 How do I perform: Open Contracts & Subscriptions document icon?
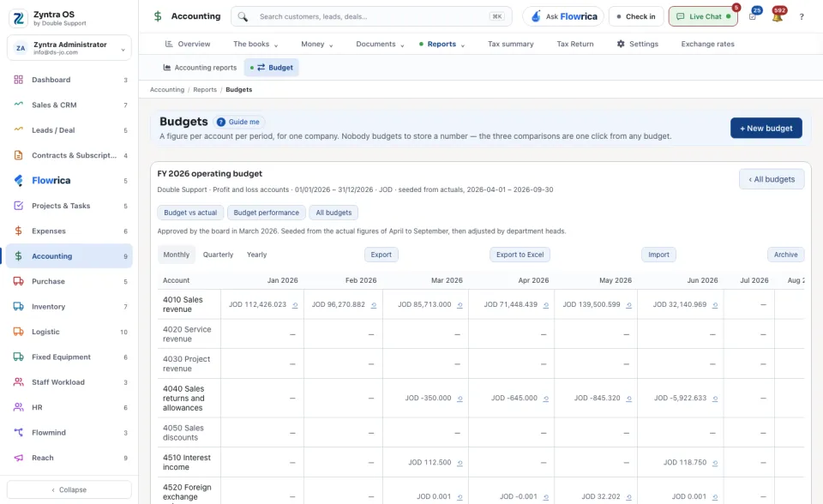[18, 155]
